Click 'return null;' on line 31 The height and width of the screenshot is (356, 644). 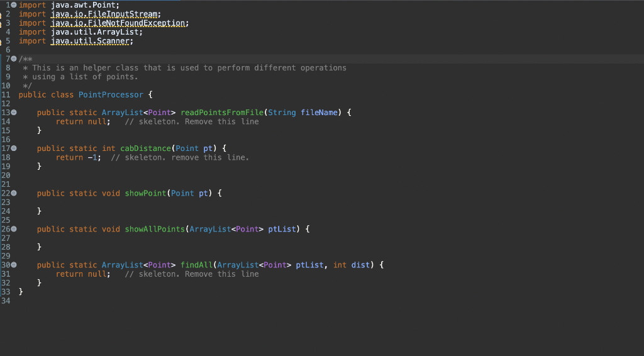83,274
